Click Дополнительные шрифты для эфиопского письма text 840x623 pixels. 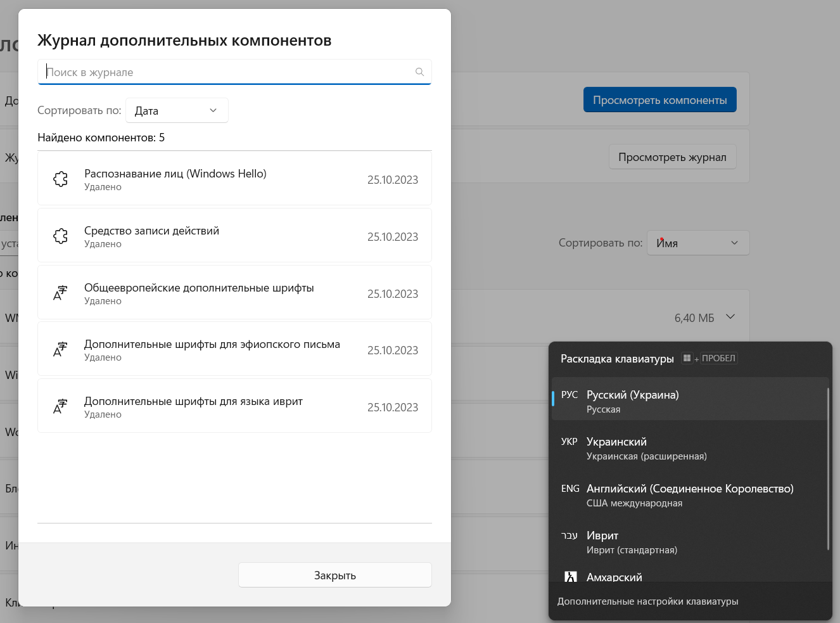212,344
